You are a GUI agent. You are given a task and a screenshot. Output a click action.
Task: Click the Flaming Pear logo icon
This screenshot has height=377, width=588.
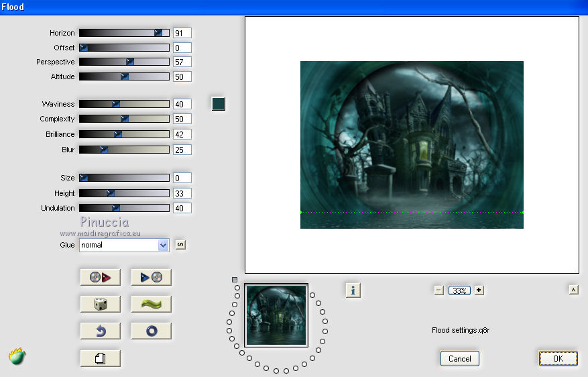coord(17,356)
